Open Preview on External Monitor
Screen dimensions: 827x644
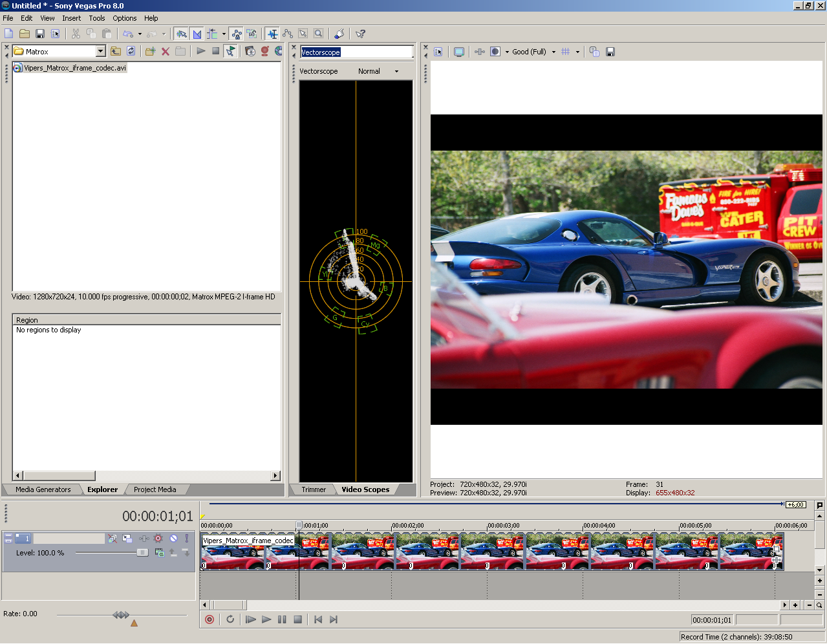pos(459,52)
